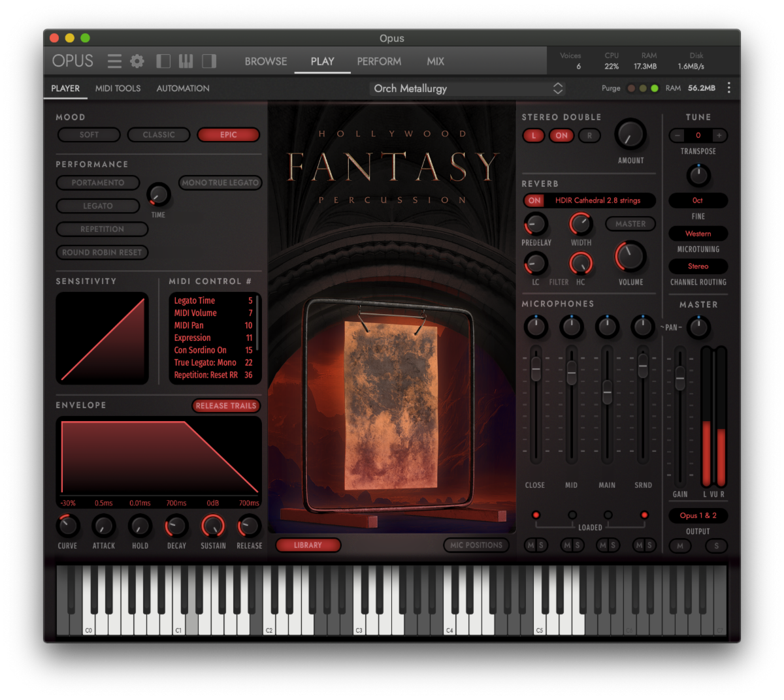The height and width of the screenshot is (700, 784).
Task: Click the reverb WIDTH knob
Action: (581, 224)
